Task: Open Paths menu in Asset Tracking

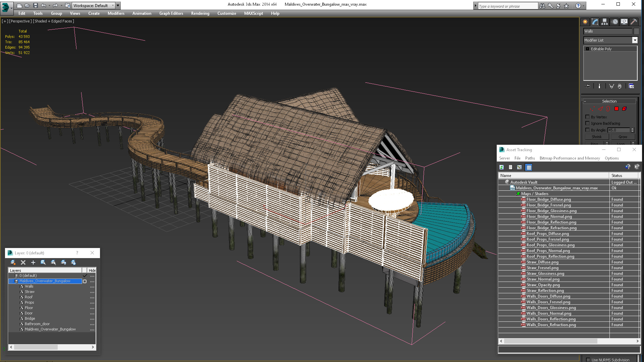Action: pos(530,158)
